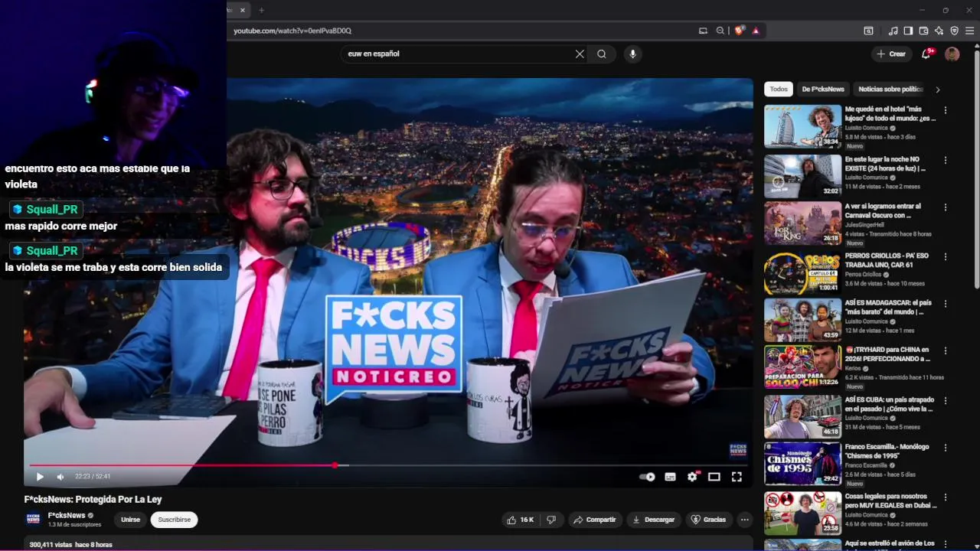980x551 pixels.
Task: Open 'ASÍ ES MADAGASCAR' video title
Action: [x=888, y=307]
